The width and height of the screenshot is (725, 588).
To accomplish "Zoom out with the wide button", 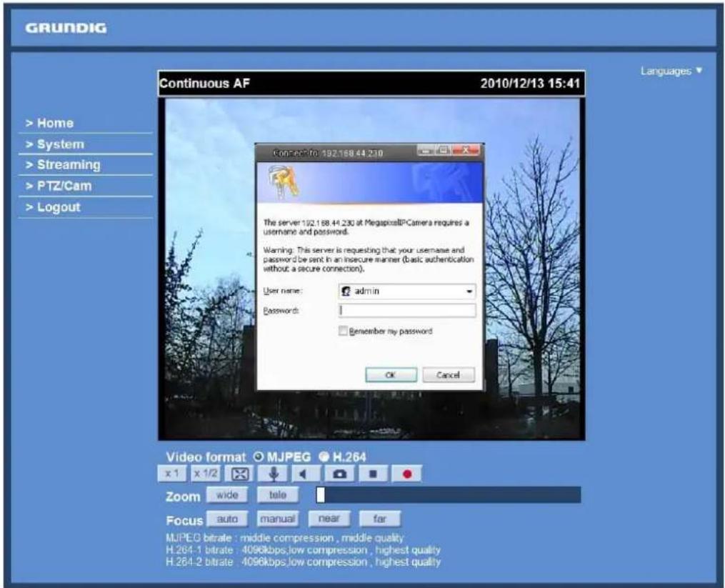I will (227, 495).
